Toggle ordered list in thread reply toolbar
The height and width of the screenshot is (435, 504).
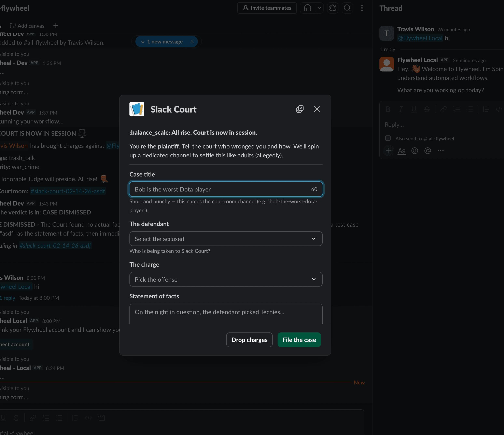pos(456,109)
